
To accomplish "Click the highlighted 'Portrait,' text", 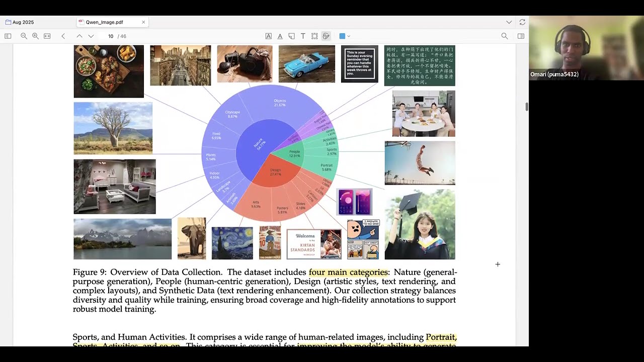I will [x=441, y=337].
